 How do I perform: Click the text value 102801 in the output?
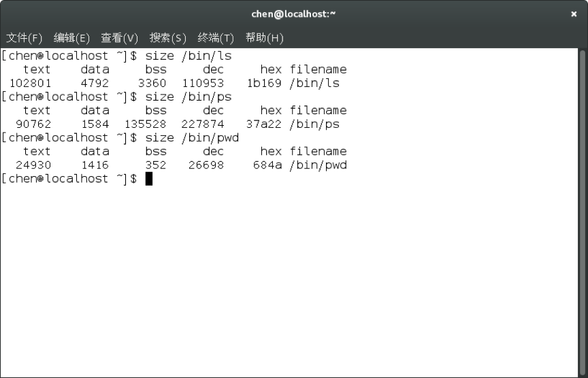coord(30,83)
